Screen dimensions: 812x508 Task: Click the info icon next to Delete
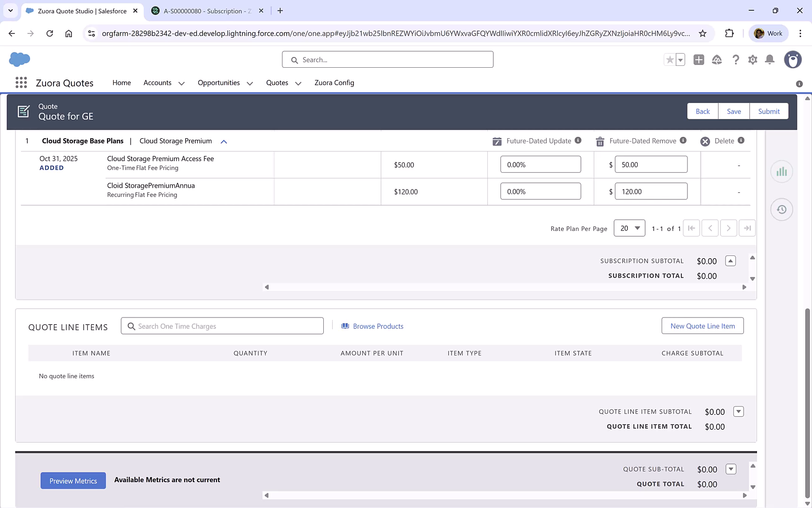click(x=741, y=141)
